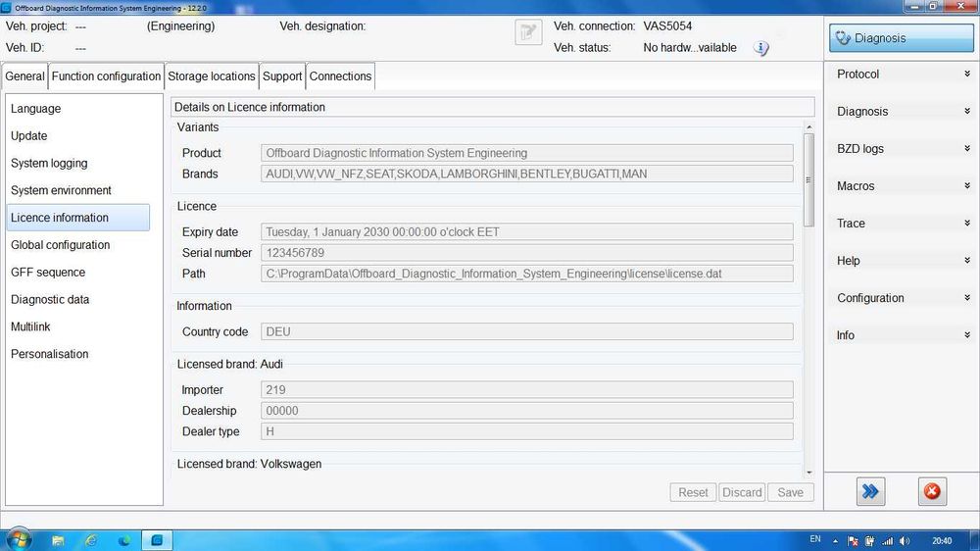Image resolution: width=980 pixels, height=551 pixels.
Task: Open the Edge browser taskbar icon
Action: pos(124,540)
